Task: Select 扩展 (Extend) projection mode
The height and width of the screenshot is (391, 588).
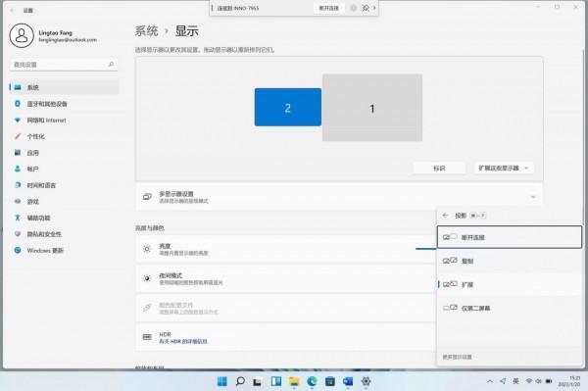Action: (x=510, y=284)
